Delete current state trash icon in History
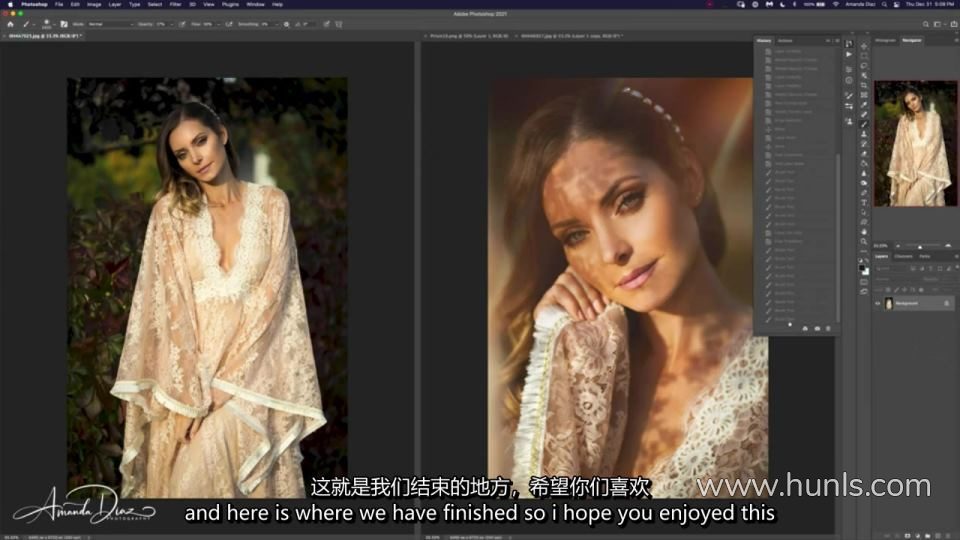Viewport: 960px width, 540px height. coord(828,329)
